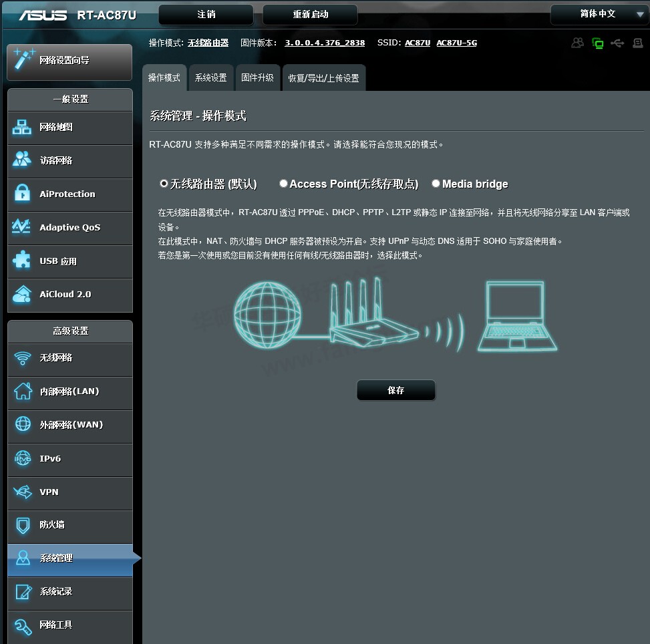Open the IPv6 menu item
Screen dimensions: 650x644
click(x=70, y=460)
